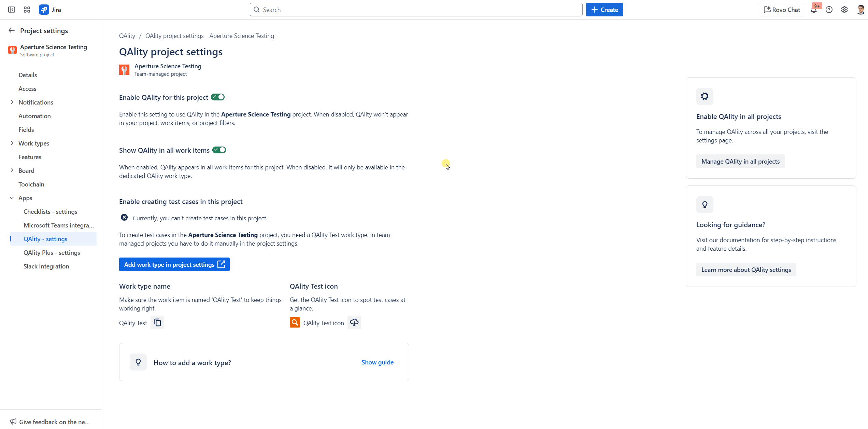Select QAlity - settings item
868x429 pixels.
(x=53, y=239)
